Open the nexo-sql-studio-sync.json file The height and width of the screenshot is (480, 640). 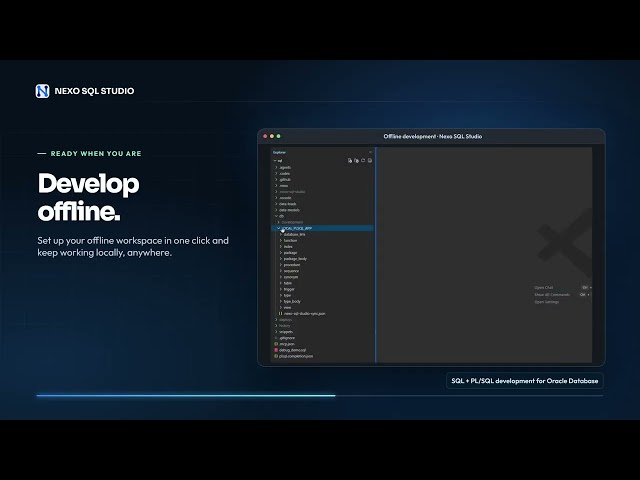302,313
